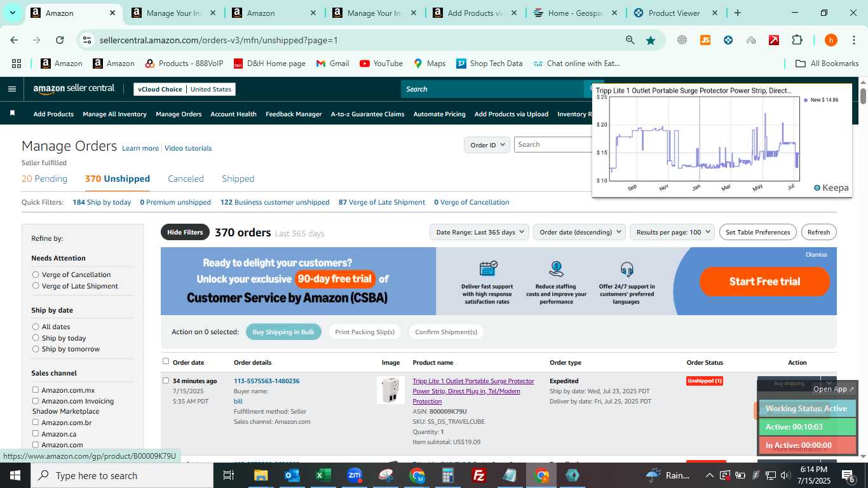Open the Date Range: Last 365 days dropdown
The width and height of the screenshot is (868, 488).
(479, 232)
